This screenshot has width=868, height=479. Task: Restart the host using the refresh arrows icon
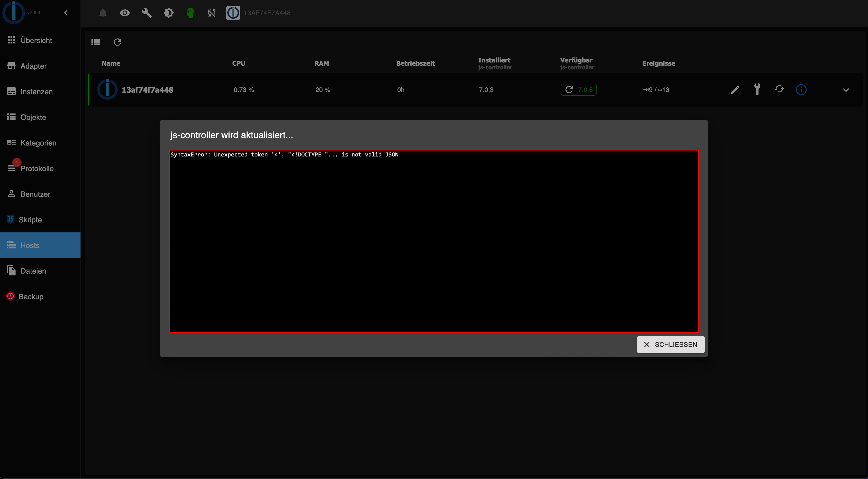[x=779, y=89]
